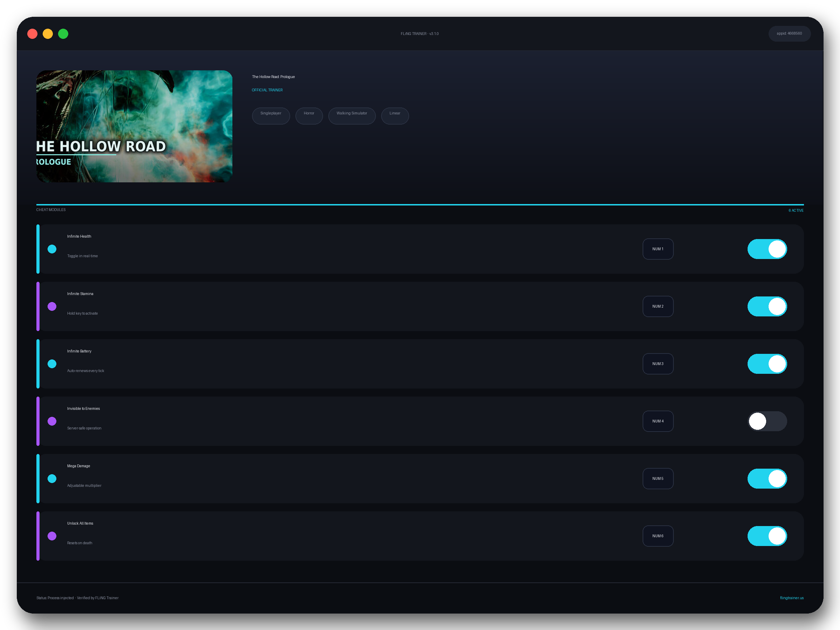Select the NUM 4 hotkey box
This screenshot has height=630, width=840.
coord(658,421)
